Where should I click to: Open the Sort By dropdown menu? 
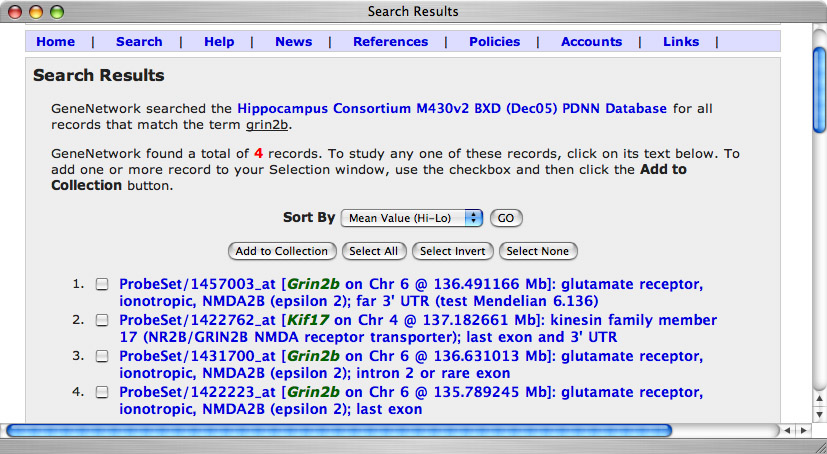[x=411, y=218]
